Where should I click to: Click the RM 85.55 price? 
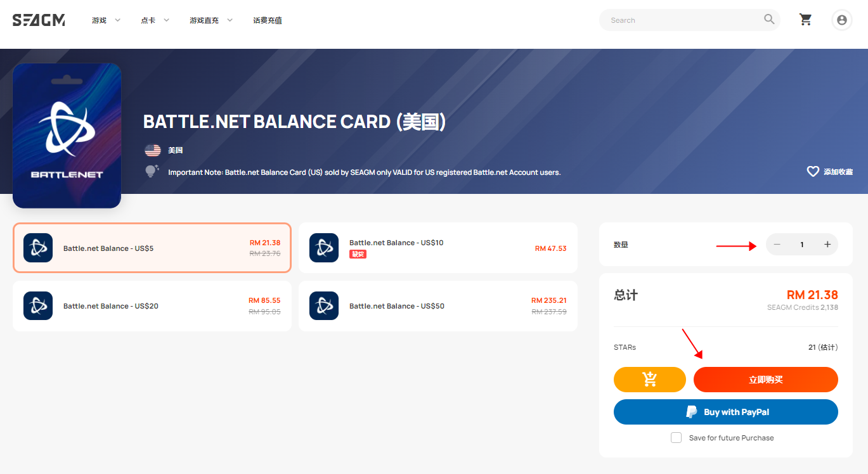pyautogui.click(x=264, y=300)
